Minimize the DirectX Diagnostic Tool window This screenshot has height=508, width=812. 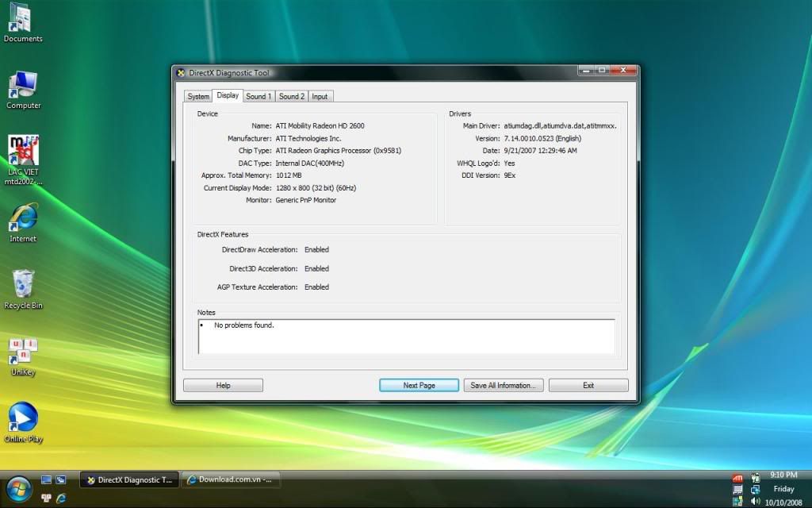586,70
